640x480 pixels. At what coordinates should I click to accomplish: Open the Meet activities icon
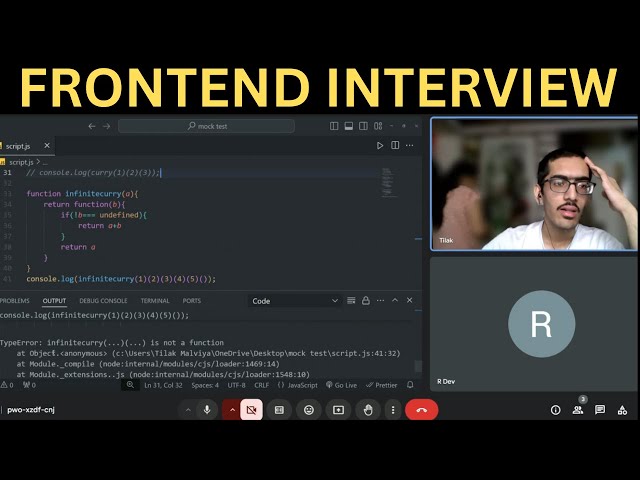click(x=622, y=410)
